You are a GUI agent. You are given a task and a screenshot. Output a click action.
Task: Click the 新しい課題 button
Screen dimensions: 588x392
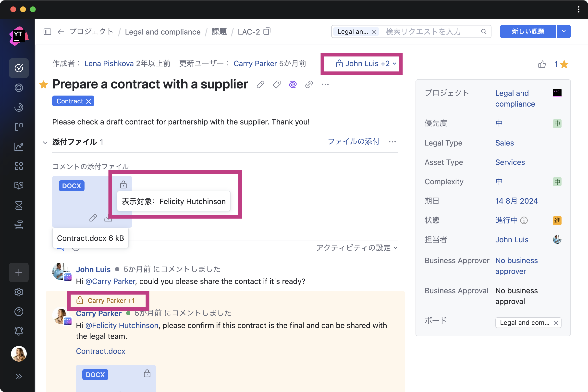click(528, 32)
